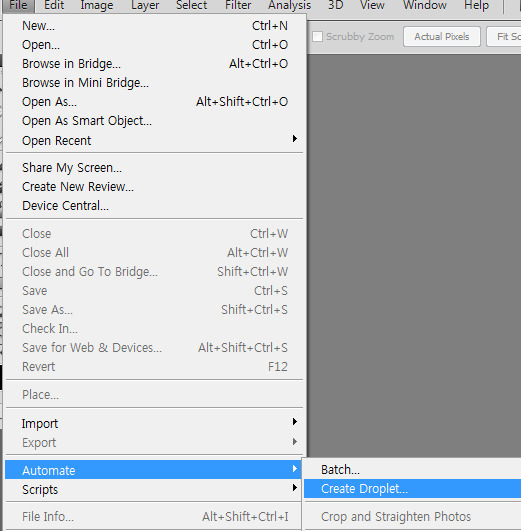Screen dimensions: 521x531
Task: Select Revert in File menu
Action: click(x=154, y=366)
